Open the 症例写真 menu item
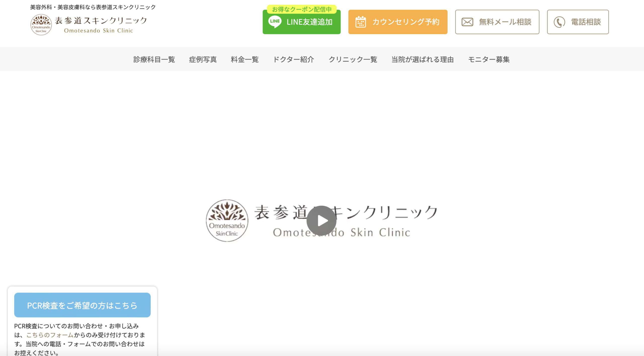Viewport: 644px width, 356px height. [x=203, y=59]
